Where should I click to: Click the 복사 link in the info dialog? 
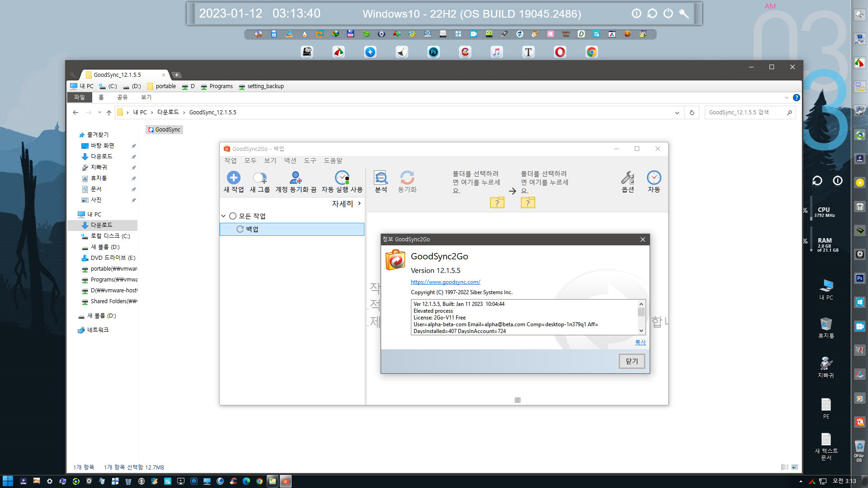click(640, 342)
